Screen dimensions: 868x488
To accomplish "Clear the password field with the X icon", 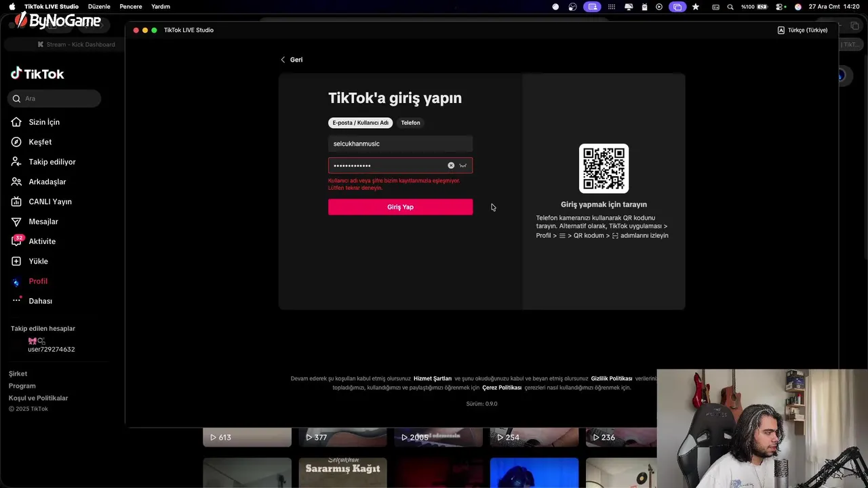I will click(451, 165).
